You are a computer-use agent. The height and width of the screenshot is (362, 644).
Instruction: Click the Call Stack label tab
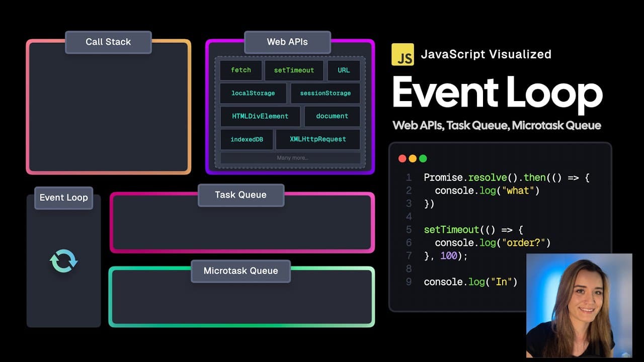click(108, 42)
